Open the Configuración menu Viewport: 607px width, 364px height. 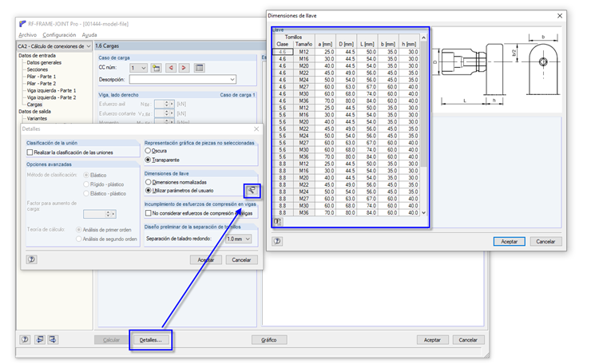coord(59,35)
